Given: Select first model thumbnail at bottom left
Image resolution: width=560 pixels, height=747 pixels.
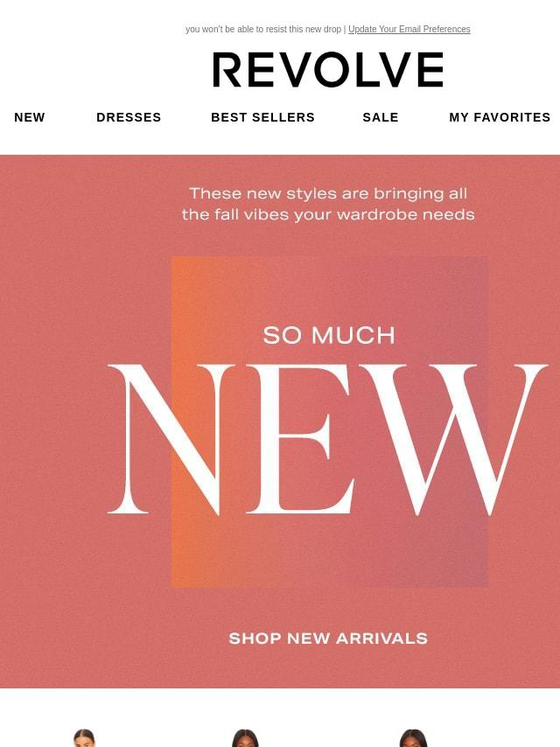Looking at the screenshot, I should pyautogui.click(x=84, y=737).
